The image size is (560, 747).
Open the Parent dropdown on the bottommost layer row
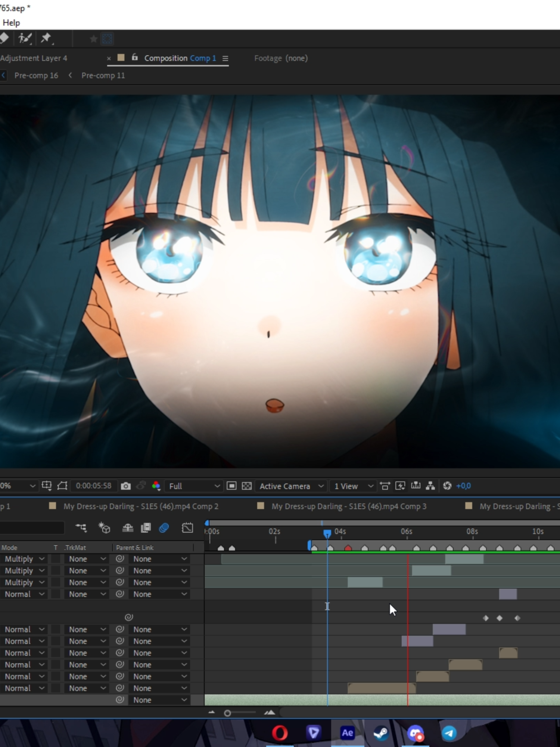159,700
